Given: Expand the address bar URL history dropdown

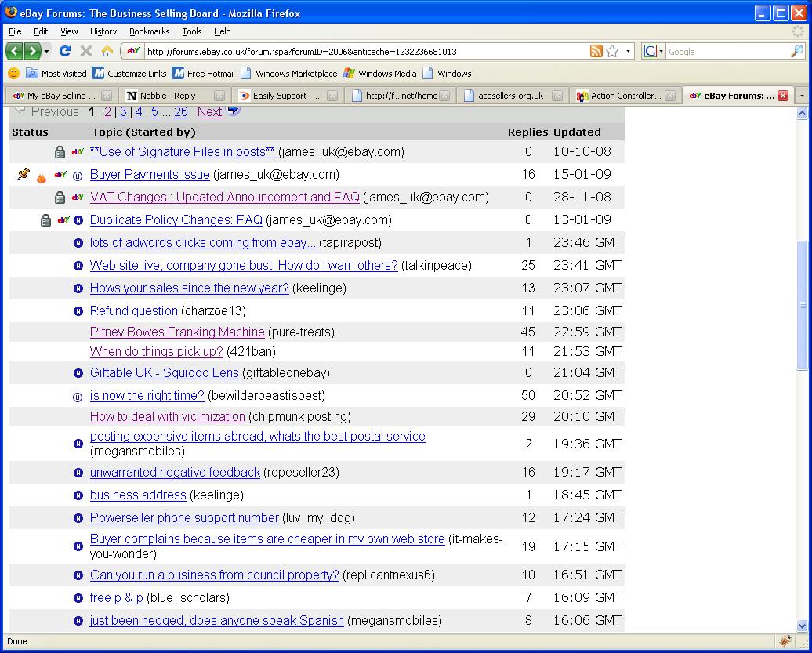Looking at the screenshot, I should coord(629,51).
